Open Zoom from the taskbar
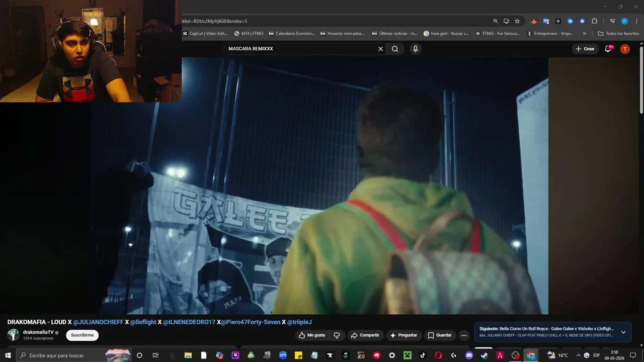Image resolution: width=644 pixels, height=362 pixels. pos(283,355)
